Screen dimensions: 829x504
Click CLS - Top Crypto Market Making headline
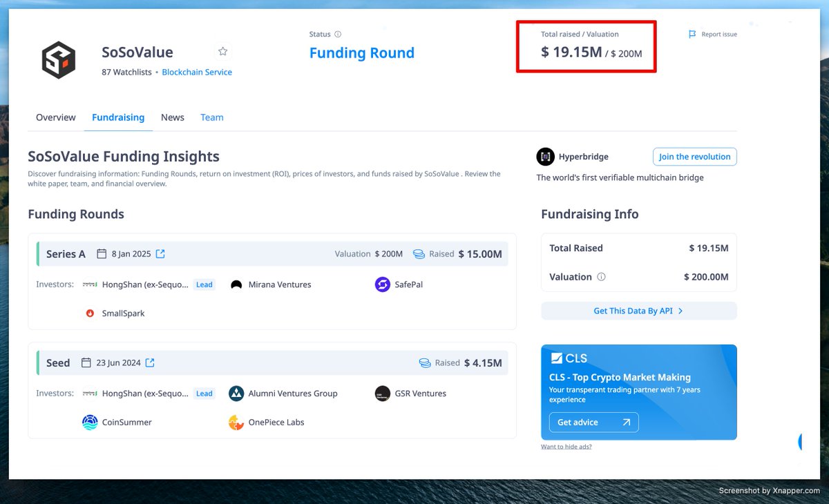coord(620,377)
